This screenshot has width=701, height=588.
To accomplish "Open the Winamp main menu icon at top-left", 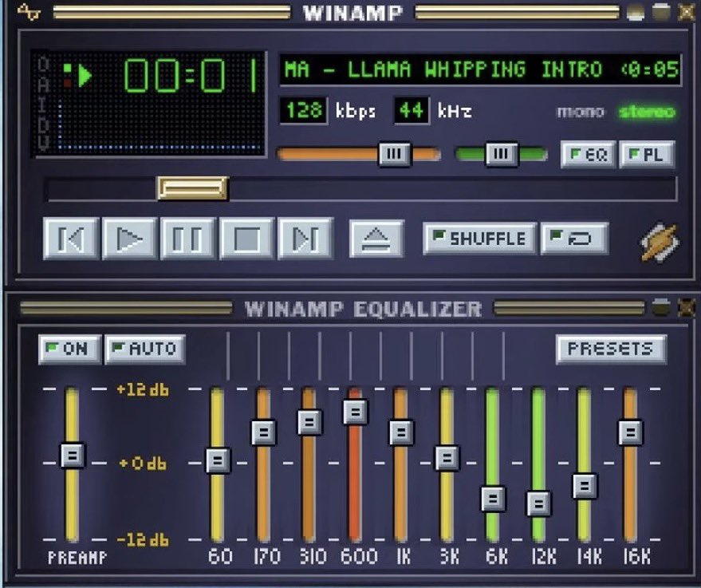I will coord(29,12).
